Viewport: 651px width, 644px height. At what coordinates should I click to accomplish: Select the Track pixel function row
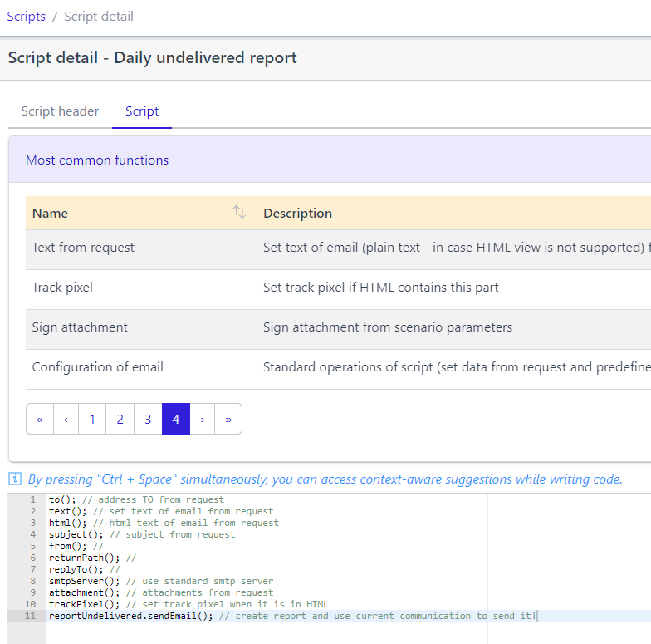pos(339,288)
